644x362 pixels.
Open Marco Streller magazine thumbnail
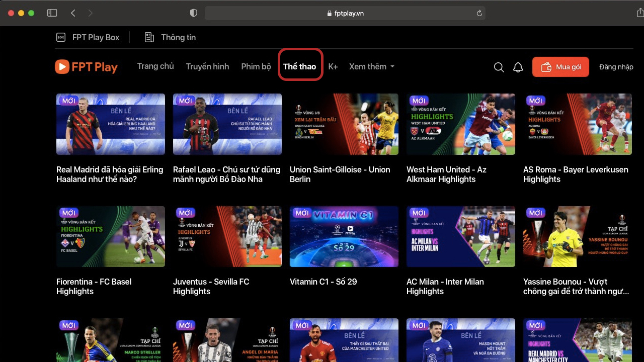click(x=111, y=340)
